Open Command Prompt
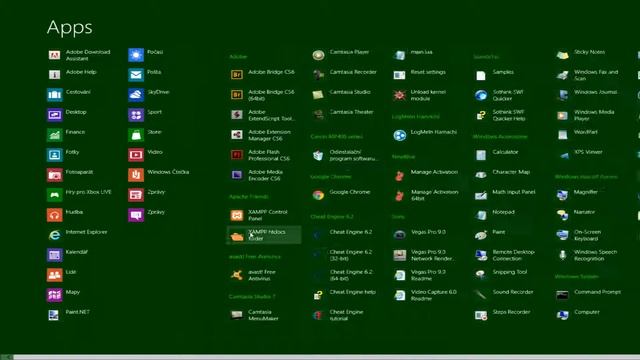This screenshot has height=360, width=640. [x=589, y=295]
